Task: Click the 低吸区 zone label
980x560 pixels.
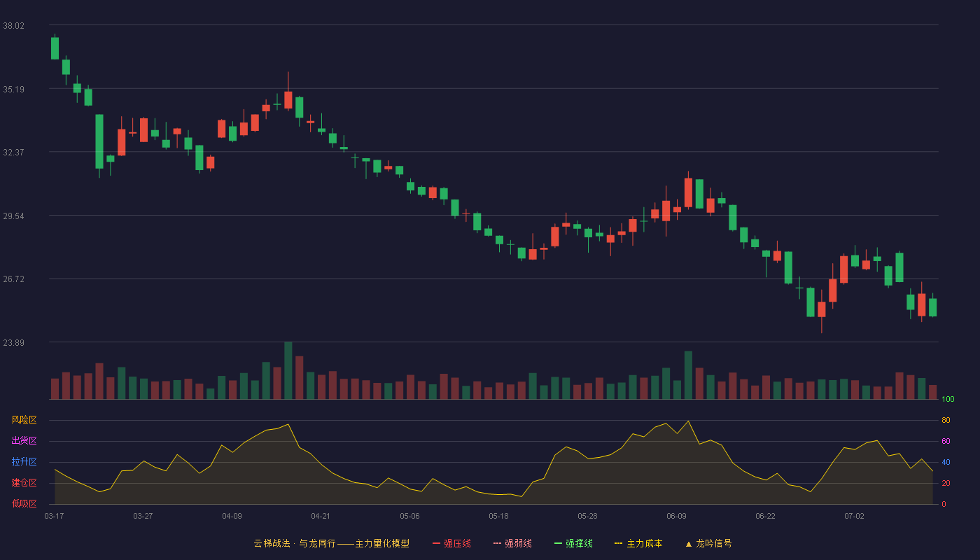Action: click(24, 503)
